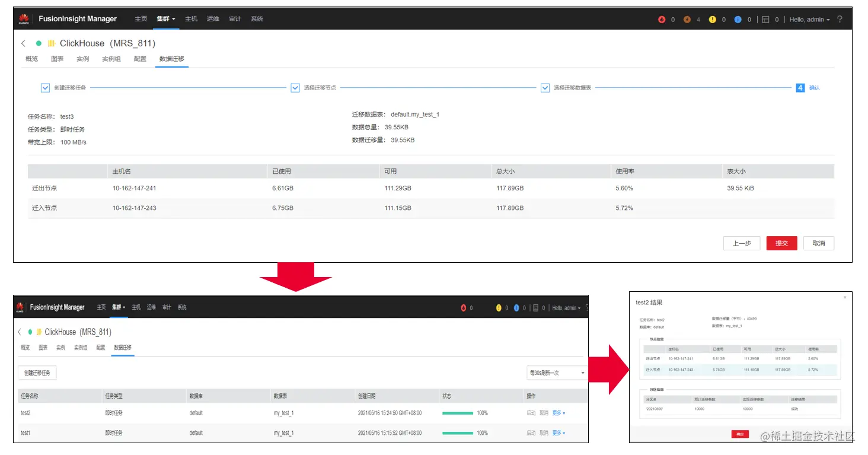
Task: Click the checked step icon for 创建迁移任务
Action: click(x=45, y=88)
